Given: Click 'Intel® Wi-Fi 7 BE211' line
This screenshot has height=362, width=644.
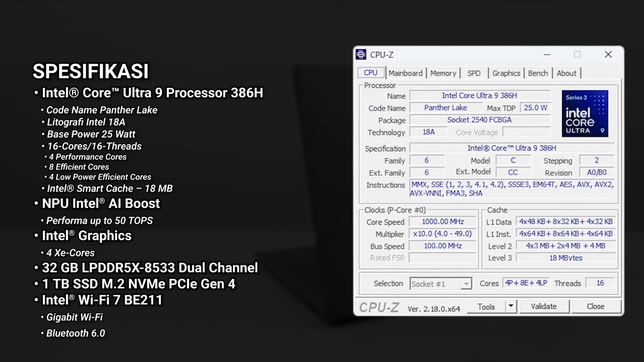Looking at the screenshot, I should point(102,300).
